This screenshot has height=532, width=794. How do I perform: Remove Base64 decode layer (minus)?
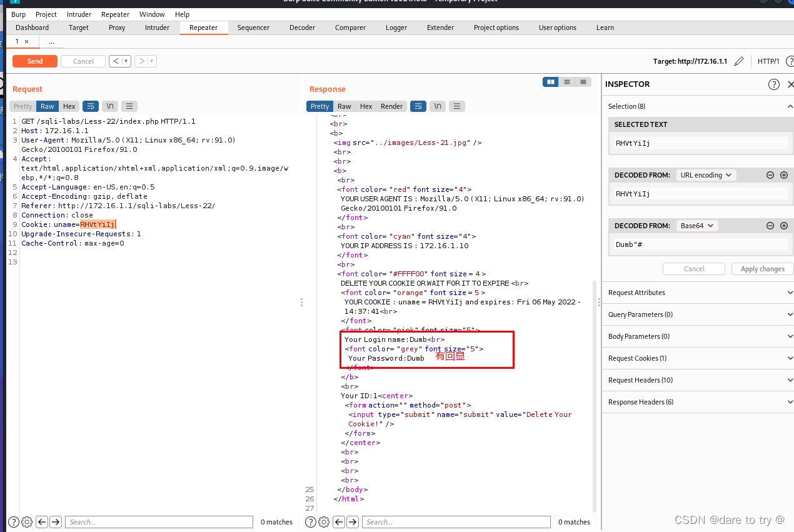tap(770, 226)
